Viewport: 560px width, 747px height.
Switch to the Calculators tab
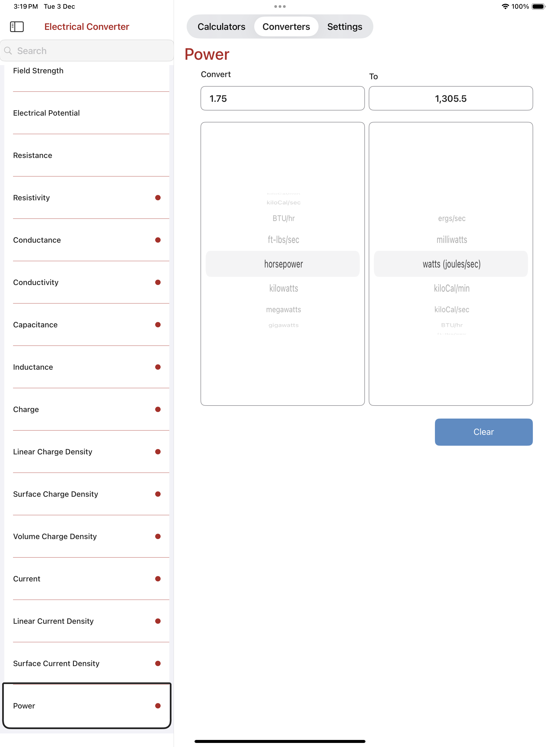tap(221, 27)
